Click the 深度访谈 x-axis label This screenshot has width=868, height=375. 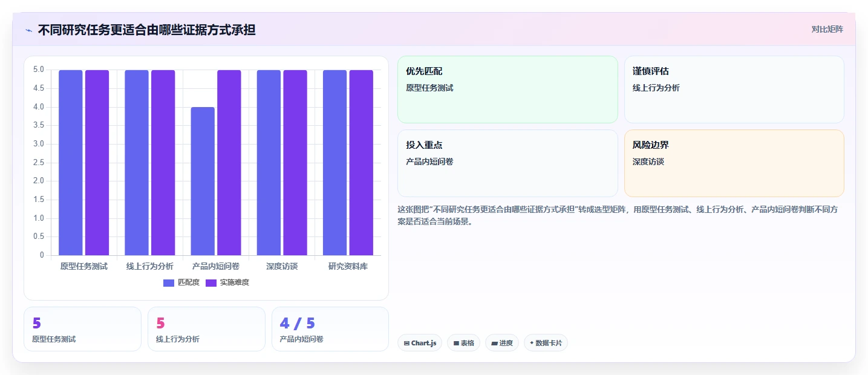click(x=282, y=266)
